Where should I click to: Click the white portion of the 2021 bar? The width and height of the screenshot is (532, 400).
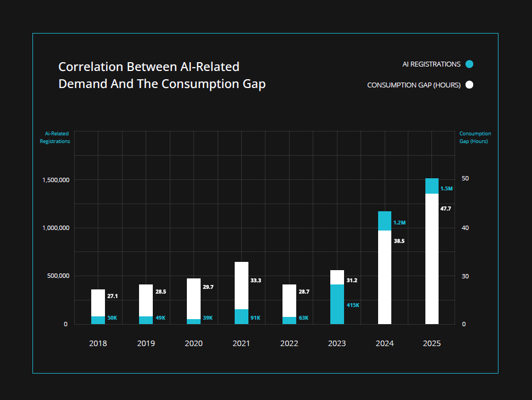[x=241, y=285]
